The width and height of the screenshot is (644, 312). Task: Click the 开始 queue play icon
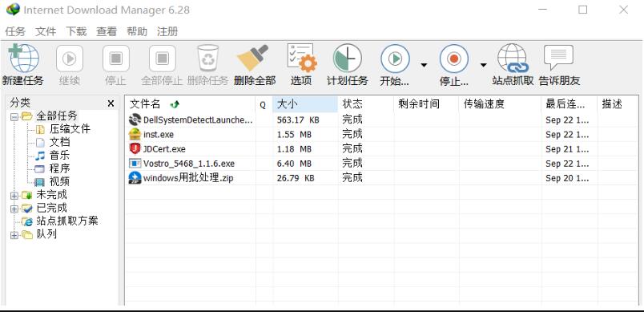coord(395,59)
